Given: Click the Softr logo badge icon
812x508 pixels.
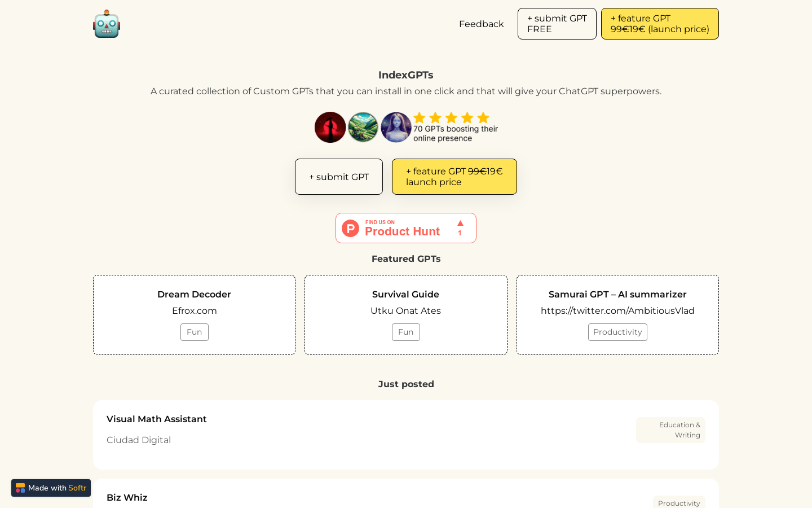Looking at the screenshot, I should click(20, 488).
